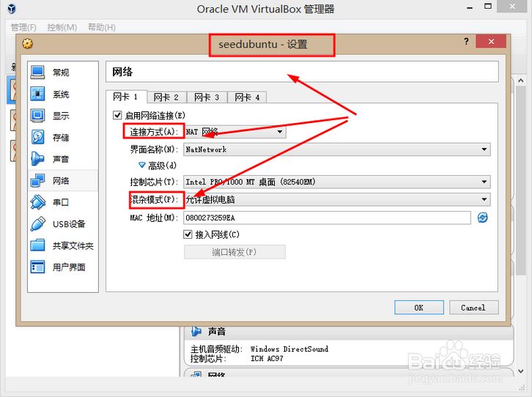Click manager scrollbar up arrow
532x397 pixels.
521,81
